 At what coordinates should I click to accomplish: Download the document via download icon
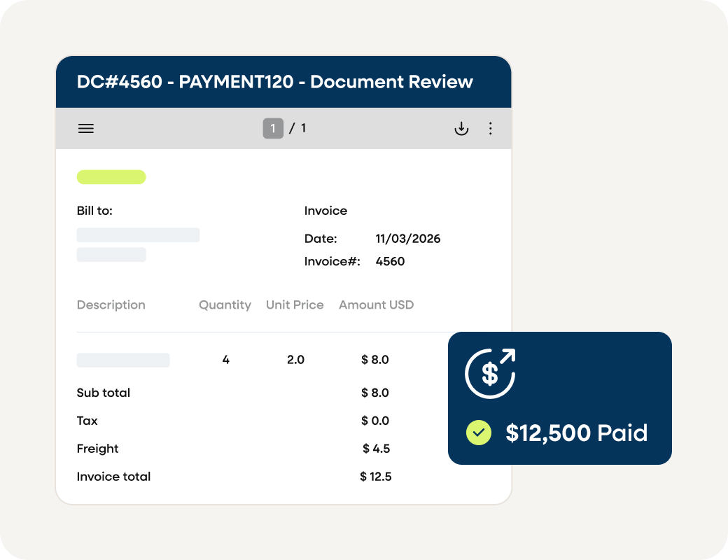461,129
